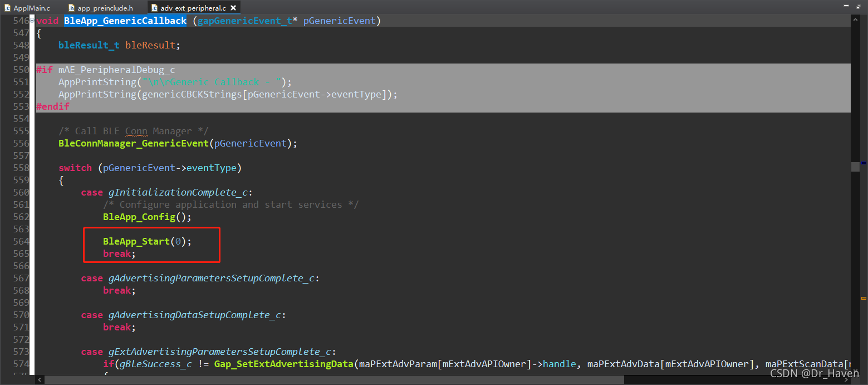Screen dimensions: 868x385
Task: Click the BleConnManager_GenericEvent function call
Action: click(134, 143)
